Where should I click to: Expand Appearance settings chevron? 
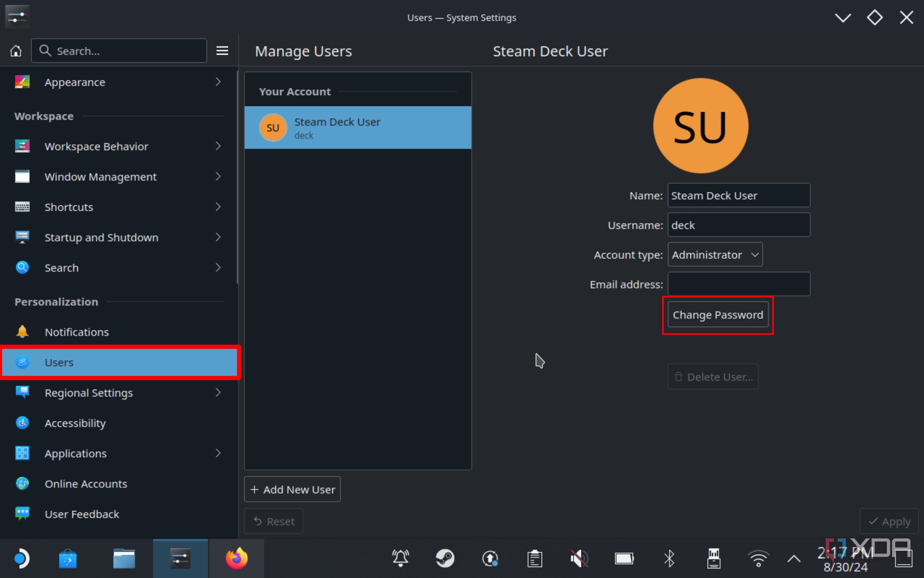click(x=218, y=82)
